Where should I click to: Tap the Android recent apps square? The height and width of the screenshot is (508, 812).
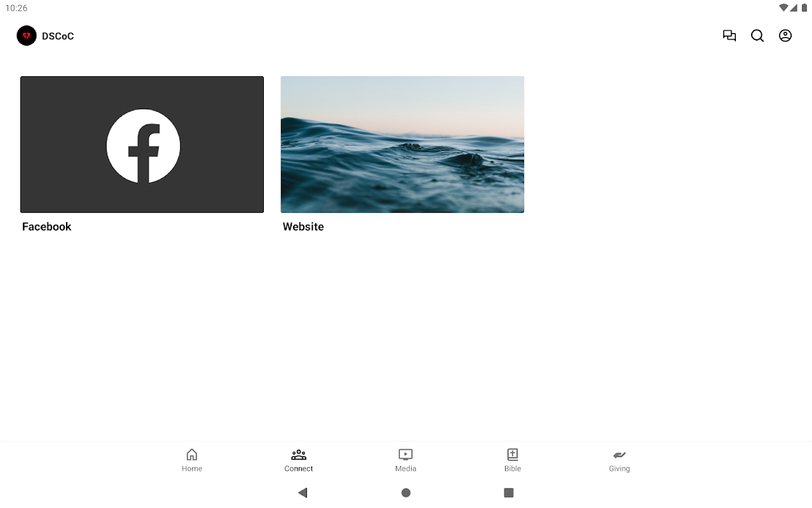click(508, 492)
